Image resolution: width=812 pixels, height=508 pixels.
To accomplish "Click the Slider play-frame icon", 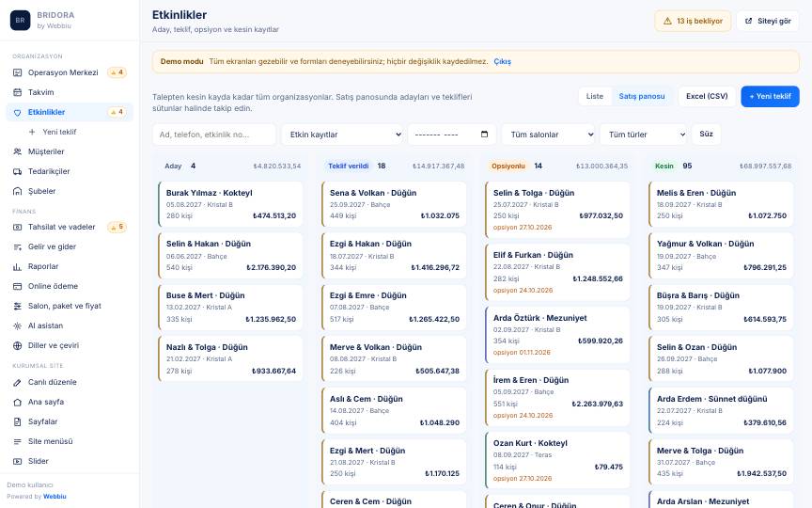I will (17, 461).
